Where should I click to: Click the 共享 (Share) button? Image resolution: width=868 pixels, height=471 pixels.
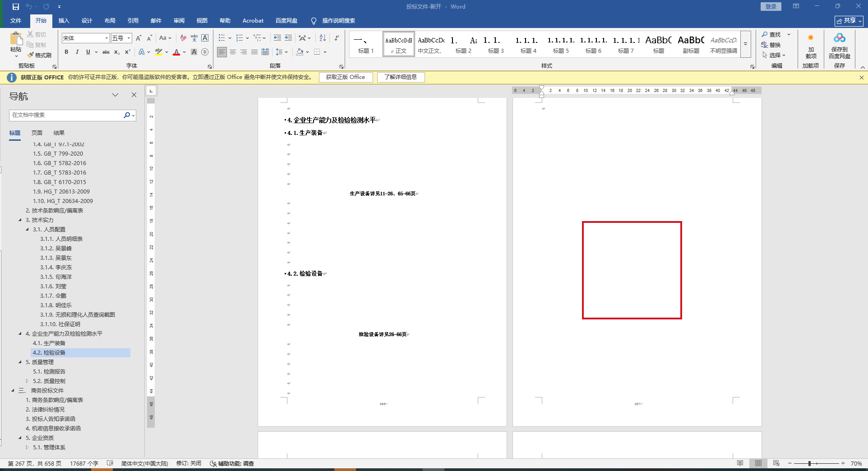click(849, 21)
